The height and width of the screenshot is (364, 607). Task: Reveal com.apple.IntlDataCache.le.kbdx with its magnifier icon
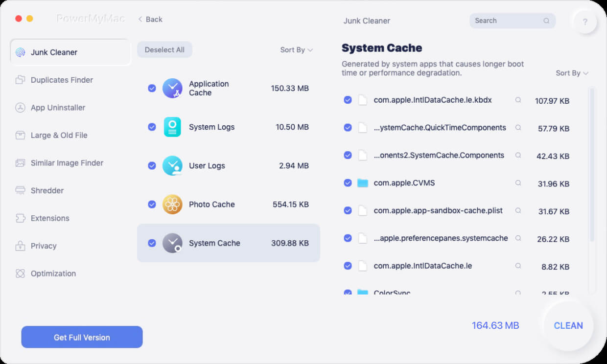(x=518, y=100)
